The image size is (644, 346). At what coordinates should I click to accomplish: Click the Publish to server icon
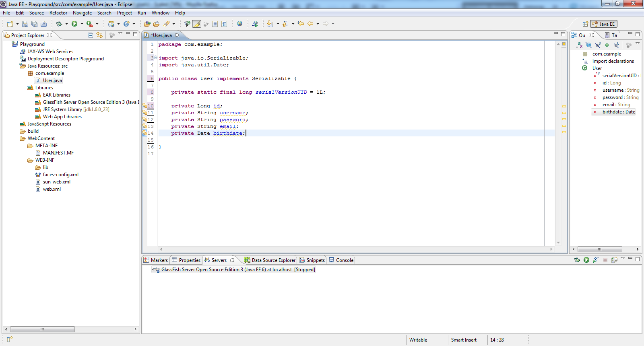(x=614, y=260)
